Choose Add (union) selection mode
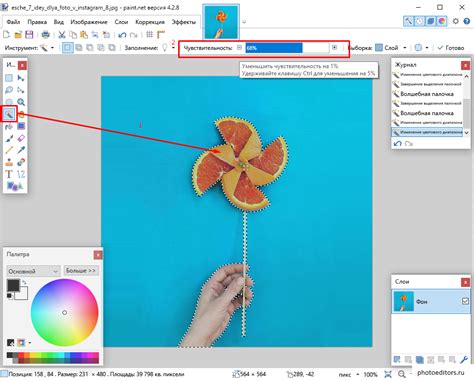The width and height of the screenshot is (474, 381). (79, 48)
